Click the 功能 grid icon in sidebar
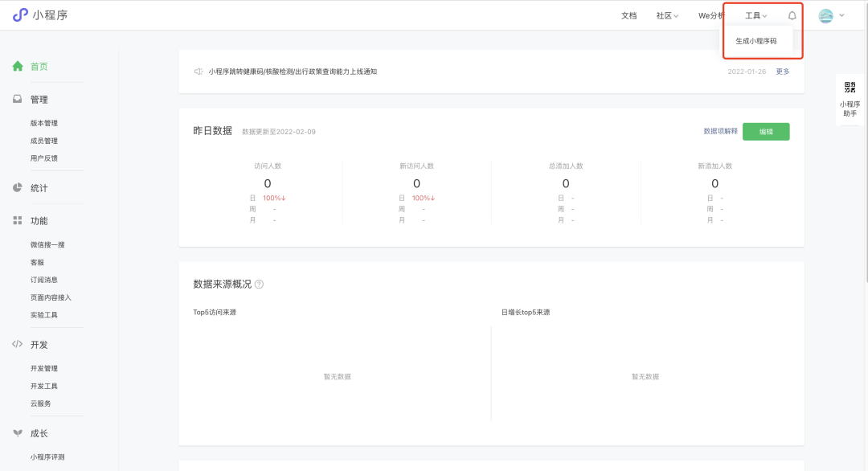Viewport: 868px width, 471px height. (18, 221)
